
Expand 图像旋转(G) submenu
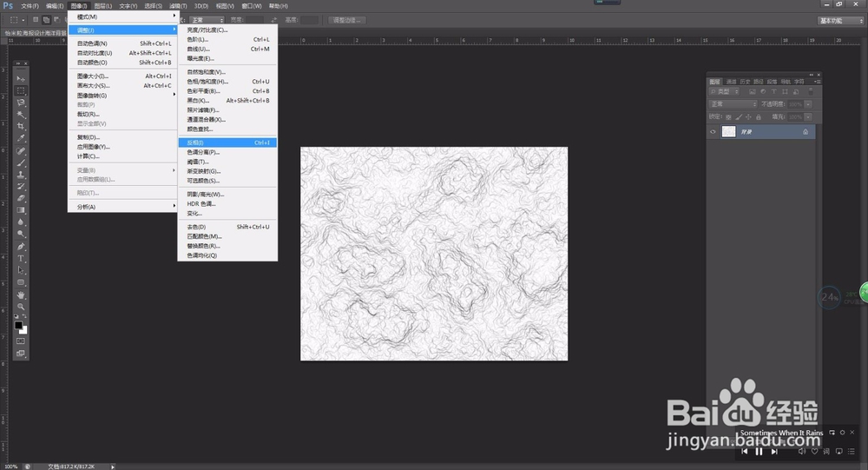[122, 96]
